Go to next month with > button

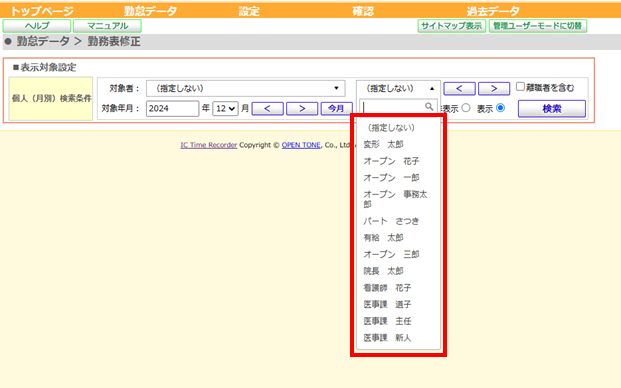tap(302, 108)
